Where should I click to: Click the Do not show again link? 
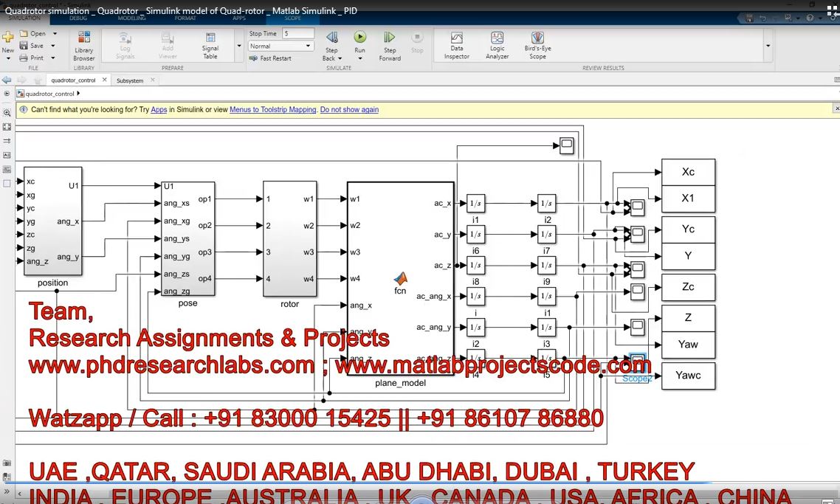coord(349,110)
